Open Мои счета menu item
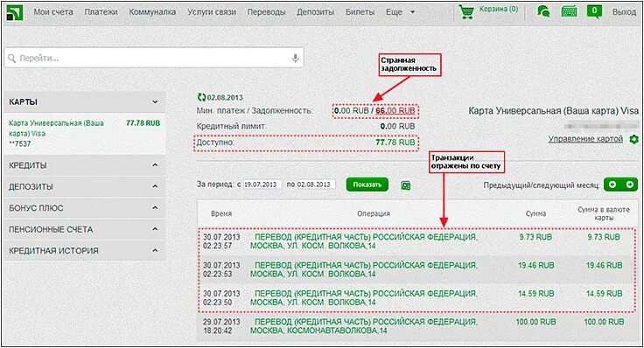644x348 pixels. coord(53,12)
